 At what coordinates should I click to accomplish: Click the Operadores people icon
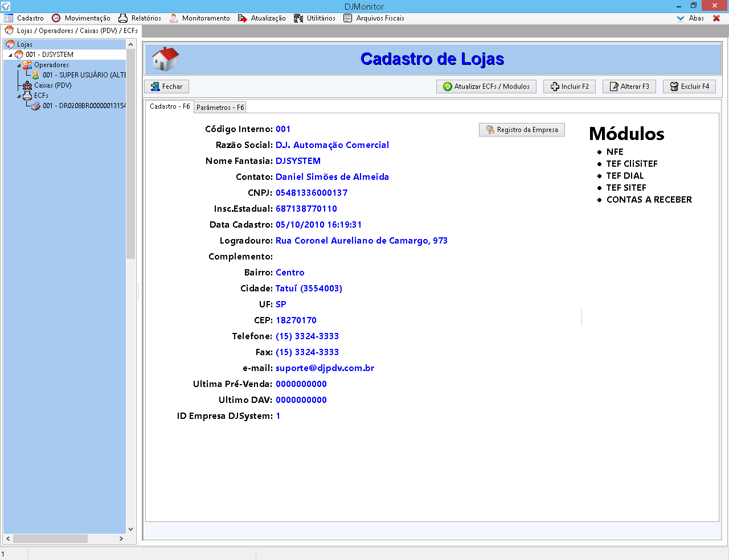point(27,65)
